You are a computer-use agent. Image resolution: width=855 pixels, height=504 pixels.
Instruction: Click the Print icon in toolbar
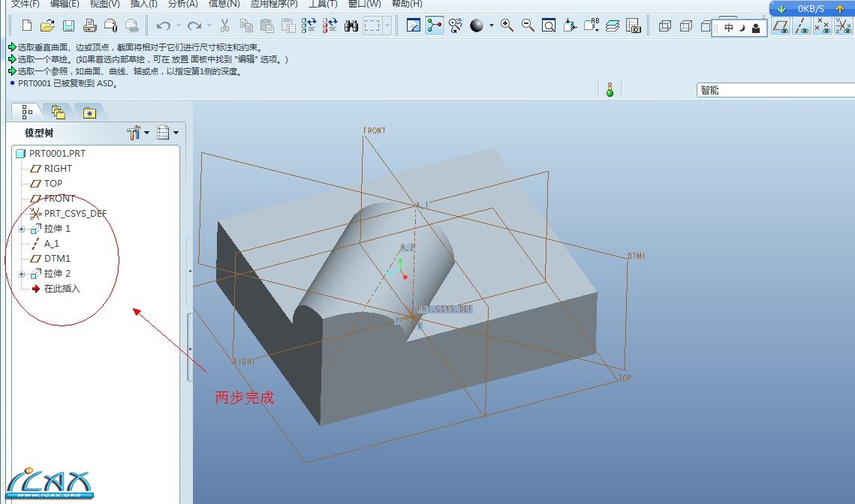89,26
